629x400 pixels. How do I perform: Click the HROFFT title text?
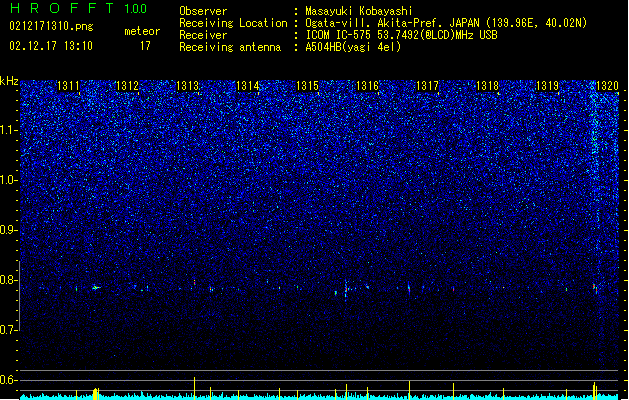62,8
